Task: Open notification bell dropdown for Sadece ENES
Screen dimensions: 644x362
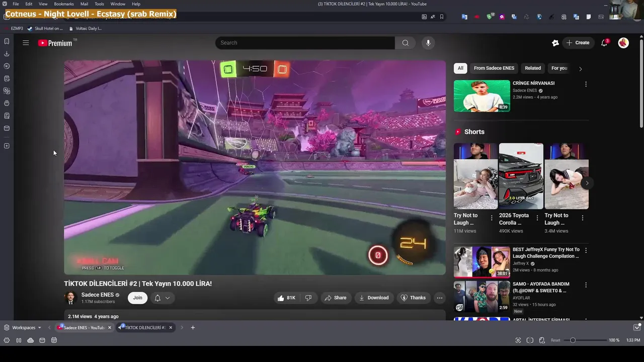Action: 162,298
